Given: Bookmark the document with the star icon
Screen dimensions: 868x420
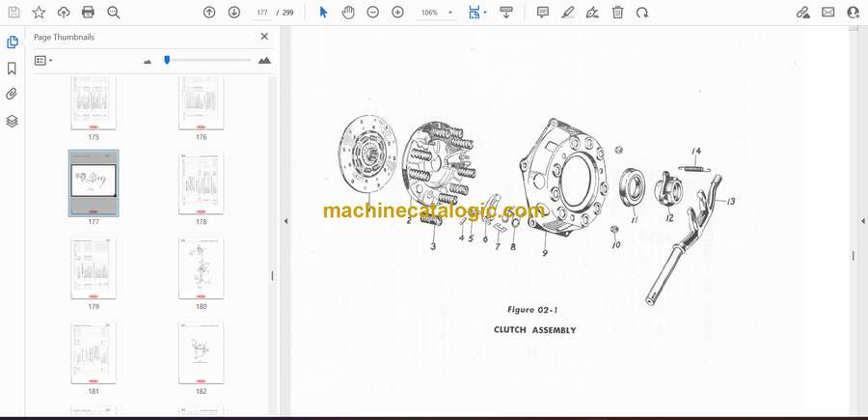Looking at the screenshot, I should point(39,13).
